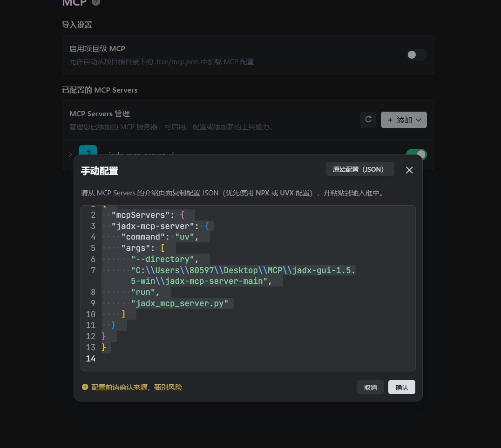Screen dimensions: 501x448
Task: Click the "--directory" argument text
Action: click(162, 259)
